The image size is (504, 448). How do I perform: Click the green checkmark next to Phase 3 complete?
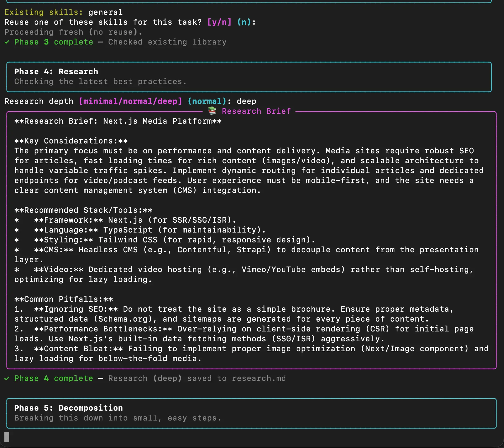(x=7, y=42)
